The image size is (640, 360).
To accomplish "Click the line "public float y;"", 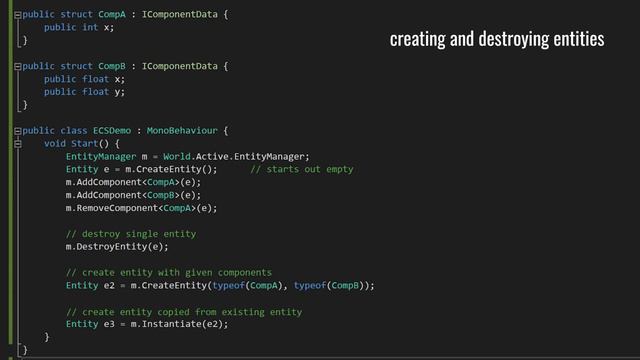I will click(x=84, y=92).
